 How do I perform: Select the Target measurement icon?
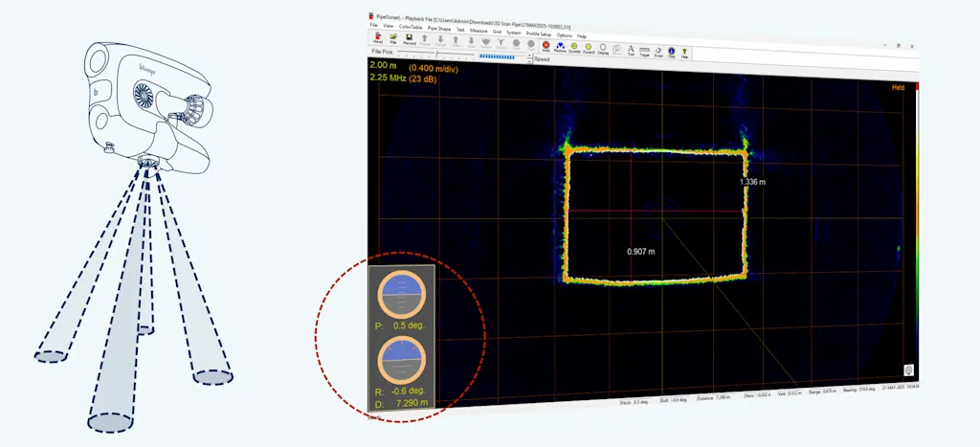click(x=644, y=52)
